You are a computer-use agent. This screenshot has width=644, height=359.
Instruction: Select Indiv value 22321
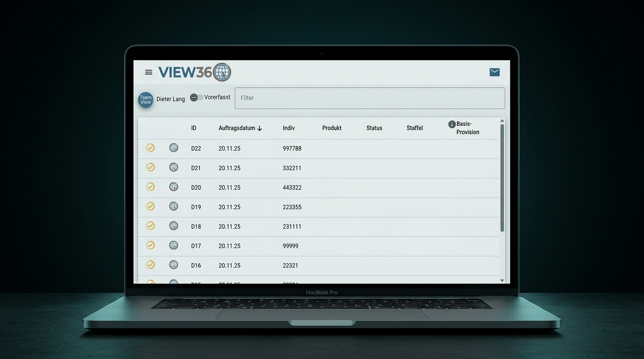coord(291,266)
